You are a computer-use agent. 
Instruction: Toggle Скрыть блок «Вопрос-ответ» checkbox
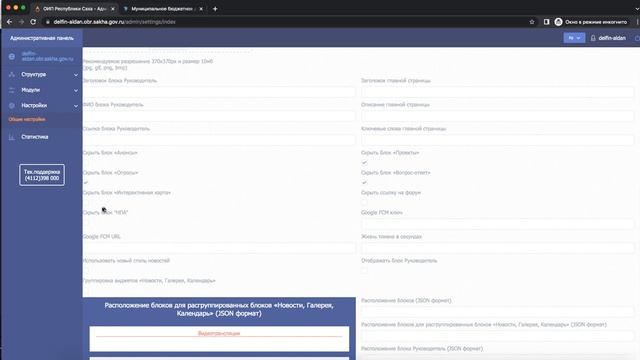pyautogui.click(x=364, y=182)
